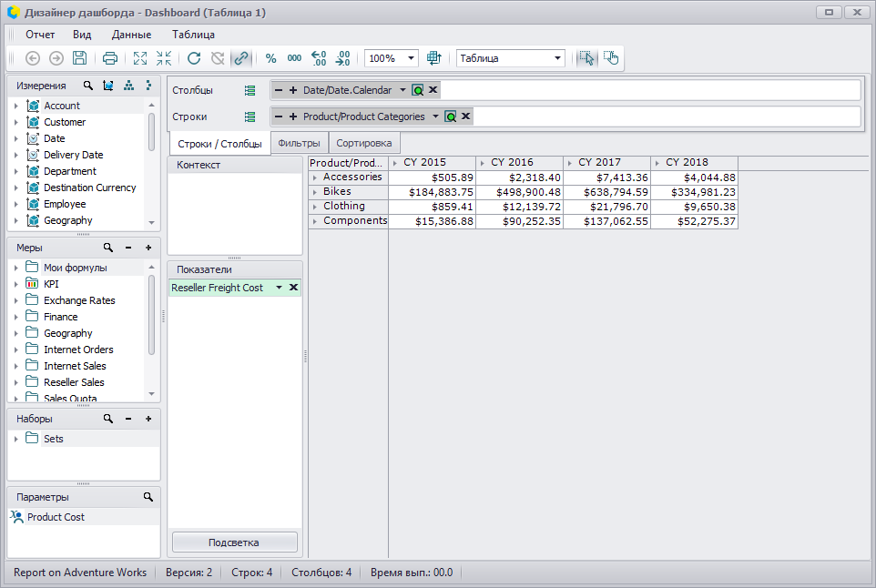Click minus on Product Categories chip

tap(279, 117)
